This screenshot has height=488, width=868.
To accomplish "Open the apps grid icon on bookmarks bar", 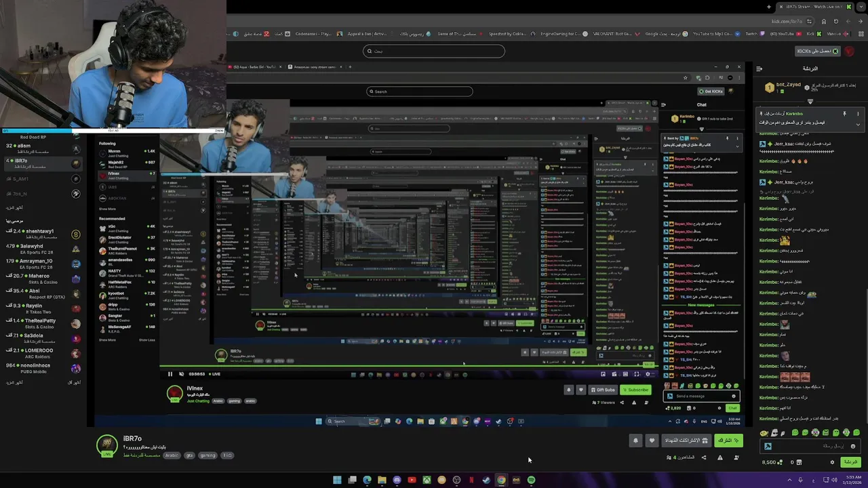I will coord(861,34).
